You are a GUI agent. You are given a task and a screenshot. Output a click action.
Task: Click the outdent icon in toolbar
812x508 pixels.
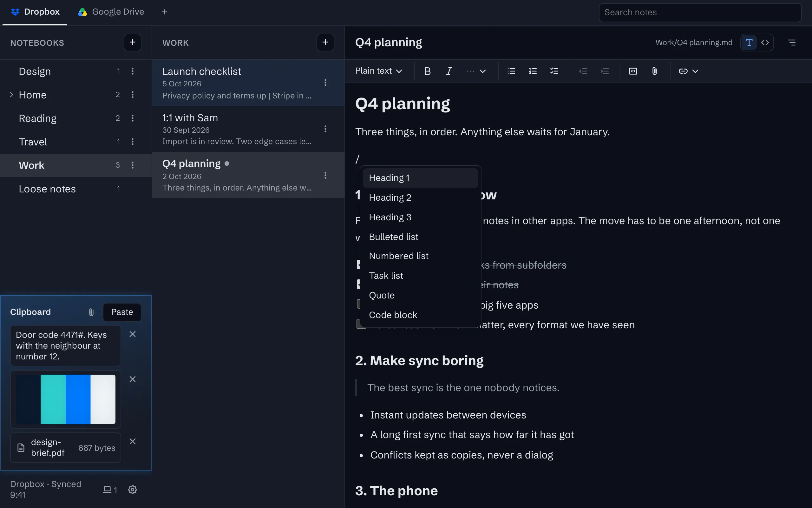(x=583, y=71)
